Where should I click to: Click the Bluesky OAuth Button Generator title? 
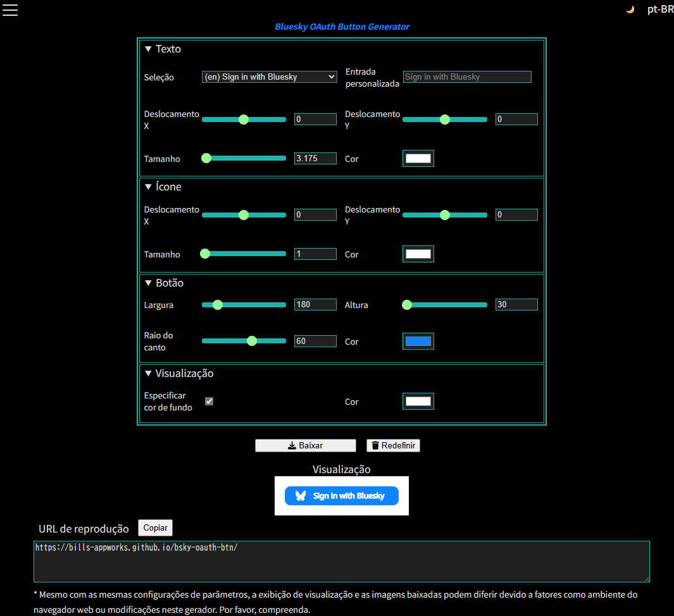(342, 27)
